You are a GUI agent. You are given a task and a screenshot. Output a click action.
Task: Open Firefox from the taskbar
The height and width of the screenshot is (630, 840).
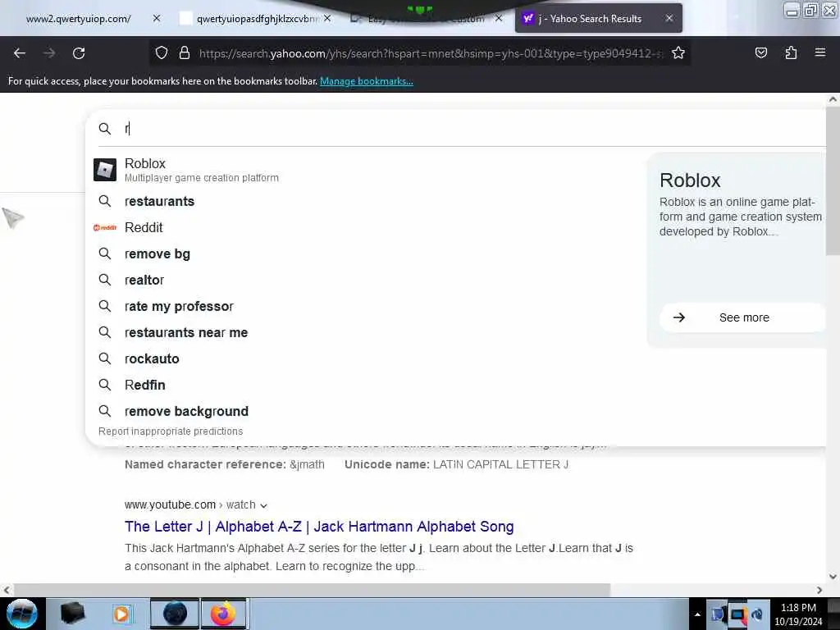click(x=223, y=614)
